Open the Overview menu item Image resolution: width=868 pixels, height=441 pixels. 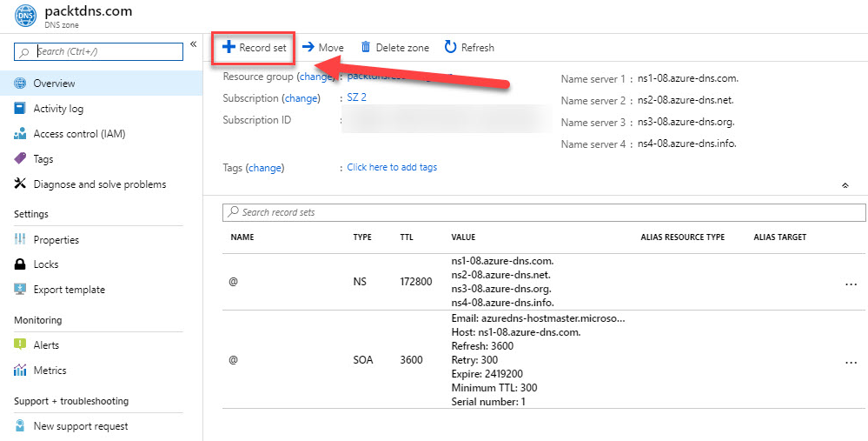(x=102, y=84)
